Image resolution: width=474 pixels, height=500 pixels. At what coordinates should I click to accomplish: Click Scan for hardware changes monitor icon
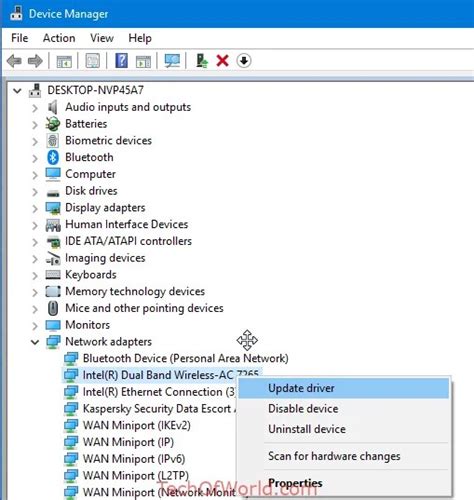[172, 61]
